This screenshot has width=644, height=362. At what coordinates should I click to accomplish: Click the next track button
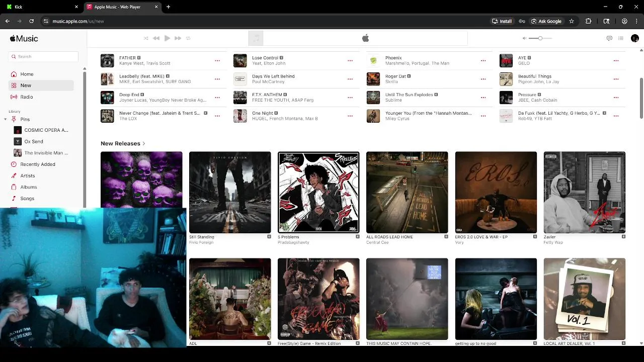coord(178,38)
